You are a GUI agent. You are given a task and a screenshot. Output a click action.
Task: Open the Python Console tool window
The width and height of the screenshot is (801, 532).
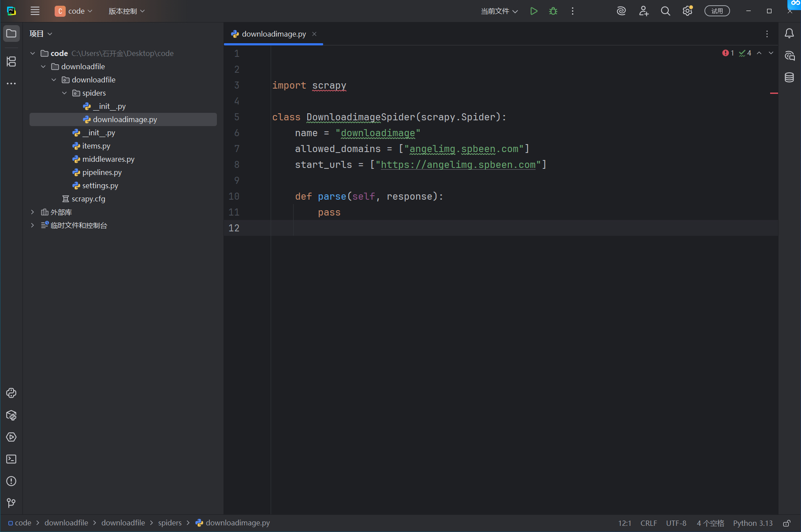coord(11,393)
